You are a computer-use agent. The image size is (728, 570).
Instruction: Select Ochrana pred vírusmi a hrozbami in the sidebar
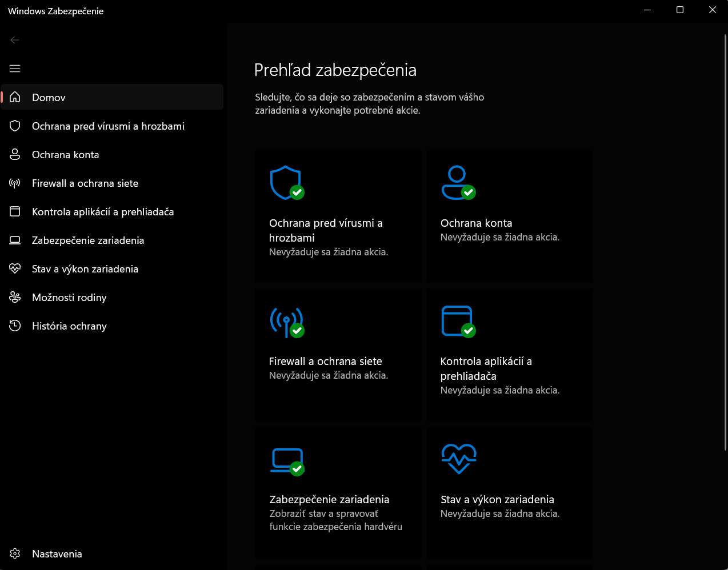pyautogui.click(x=112, y=126)
